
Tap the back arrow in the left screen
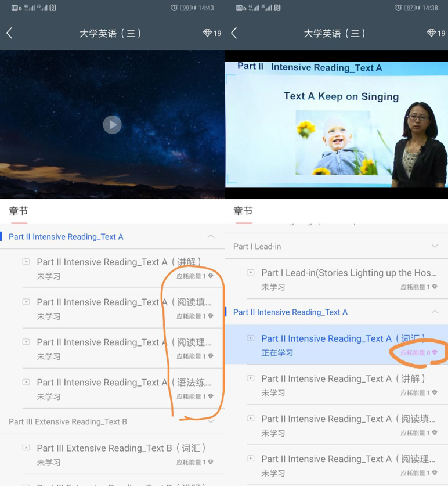(x=9, y=33)
